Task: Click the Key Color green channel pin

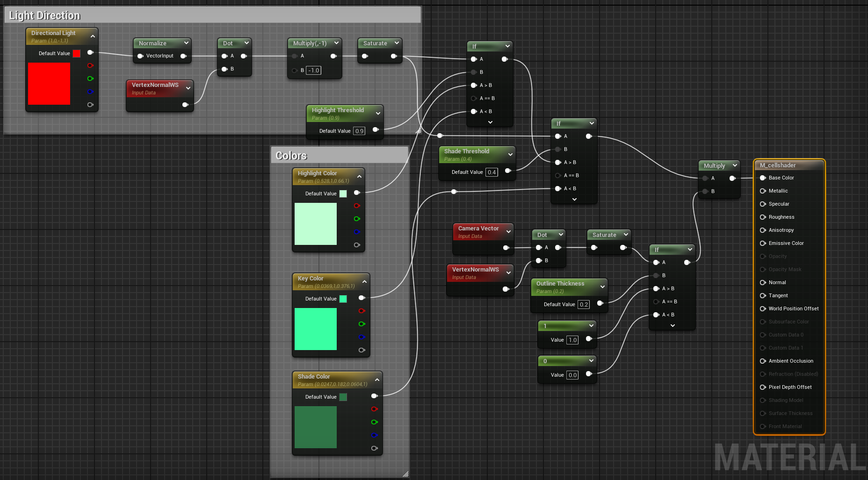Action: (362, 324)
